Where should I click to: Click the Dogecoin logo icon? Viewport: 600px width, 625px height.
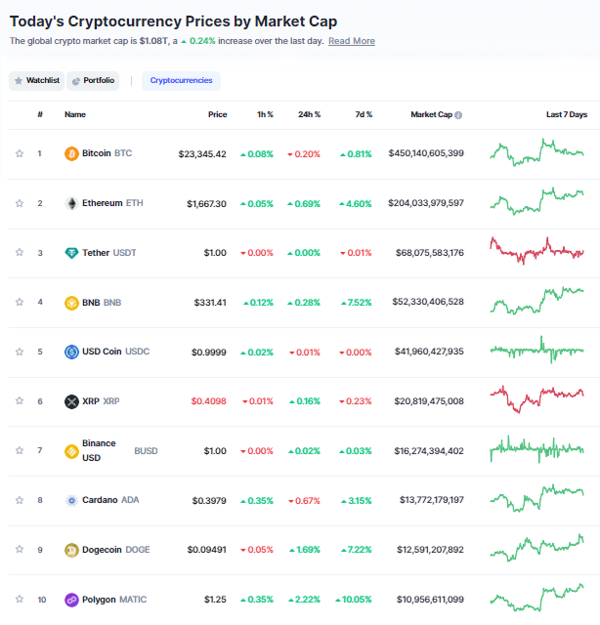[x=71, y=550]
